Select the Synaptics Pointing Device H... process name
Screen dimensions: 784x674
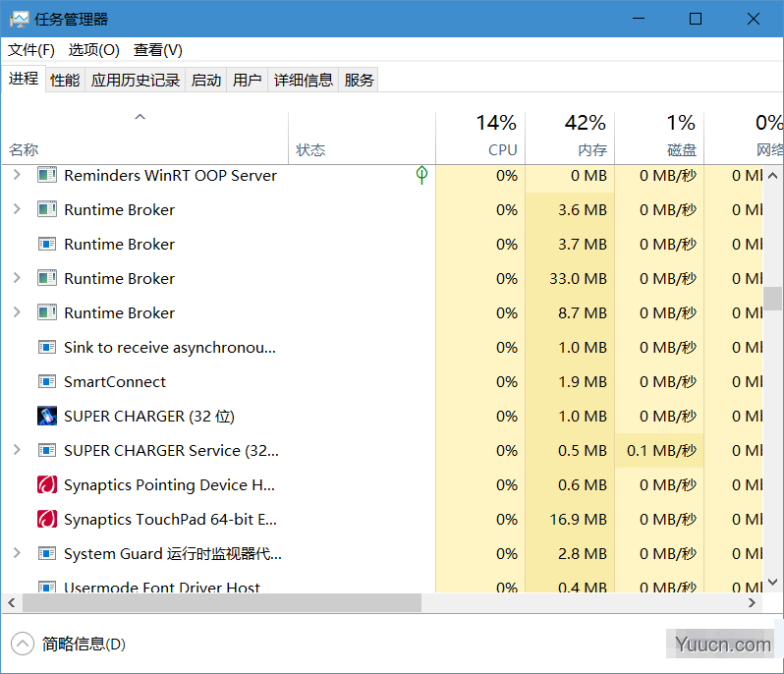pos(170,485)
